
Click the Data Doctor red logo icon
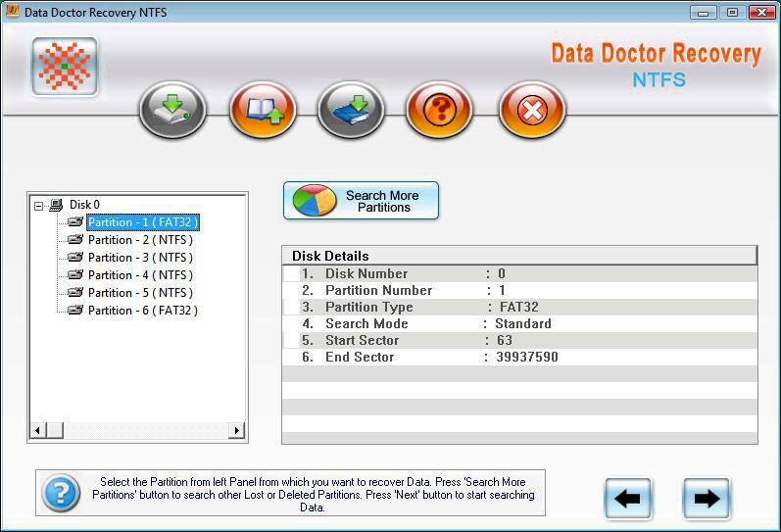(65, 67)
